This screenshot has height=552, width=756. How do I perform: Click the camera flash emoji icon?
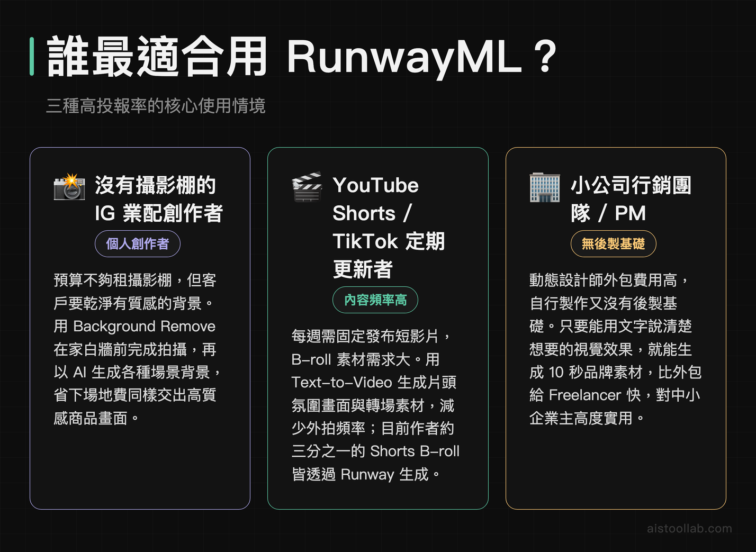point(69,186)
